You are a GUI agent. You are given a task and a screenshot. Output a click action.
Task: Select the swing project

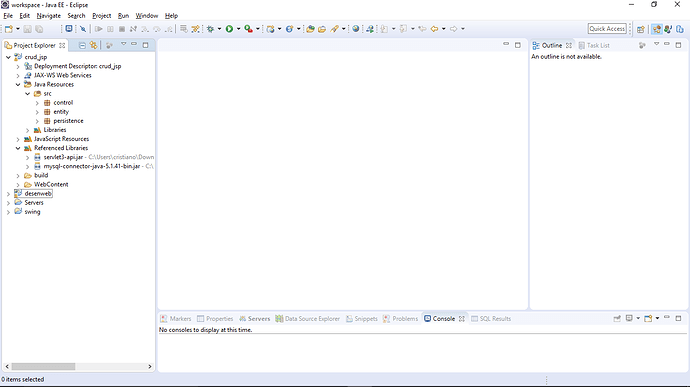pyautogui.click(x=32, y=212)
